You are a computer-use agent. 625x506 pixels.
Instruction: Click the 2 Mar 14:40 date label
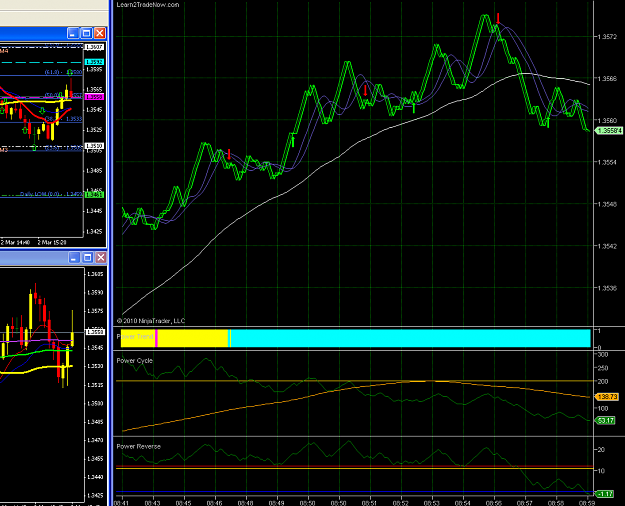point(15,242)
